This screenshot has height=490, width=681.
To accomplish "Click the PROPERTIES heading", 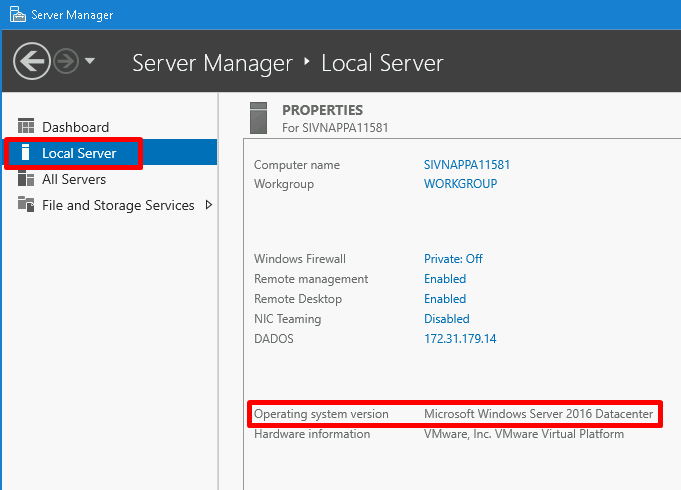I will coord(322,110).
